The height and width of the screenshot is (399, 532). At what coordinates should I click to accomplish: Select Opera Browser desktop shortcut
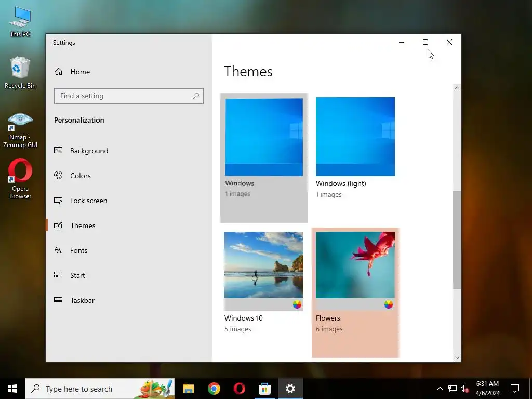[20, 179]
